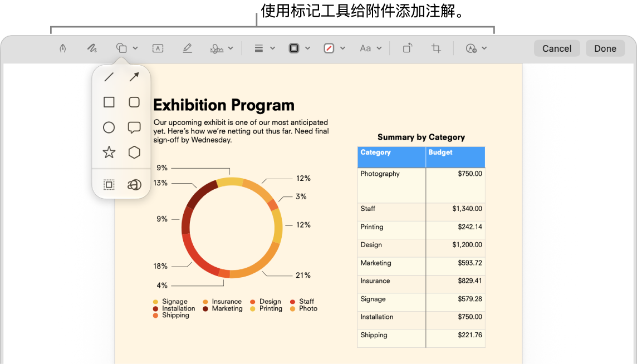
Task: Select the Draw scribble tool
Action: pyautogui.click(x=92, y=48)
